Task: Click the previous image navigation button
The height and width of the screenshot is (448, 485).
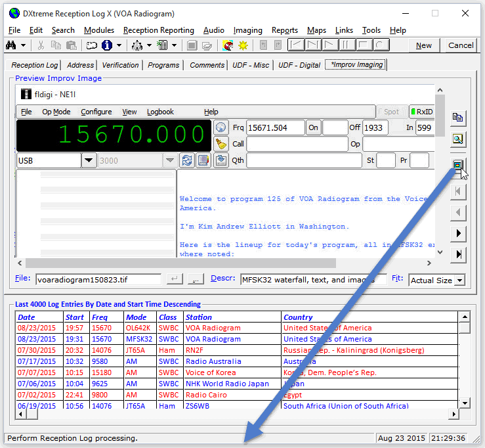Action: click(x=458, y=212)
